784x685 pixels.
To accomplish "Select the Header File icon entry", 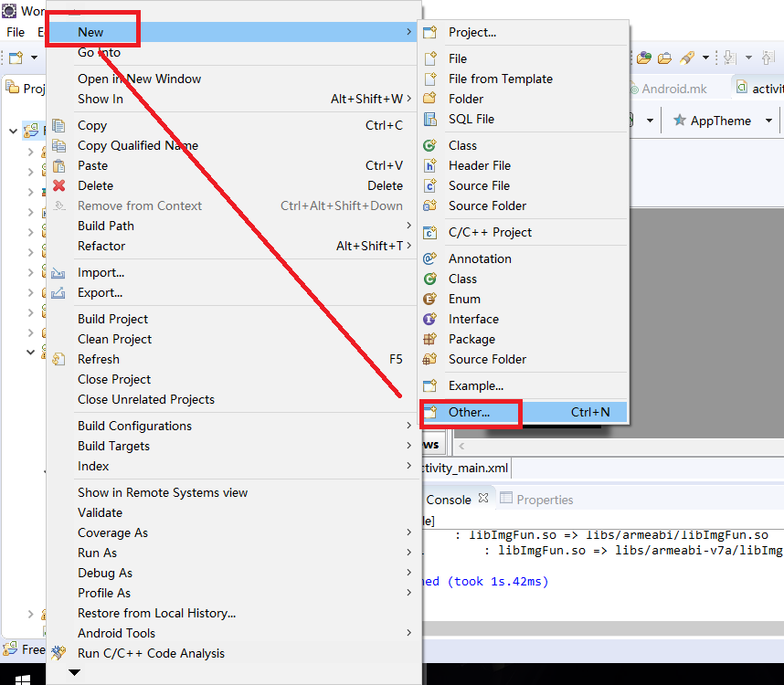I will coord(524,165).
